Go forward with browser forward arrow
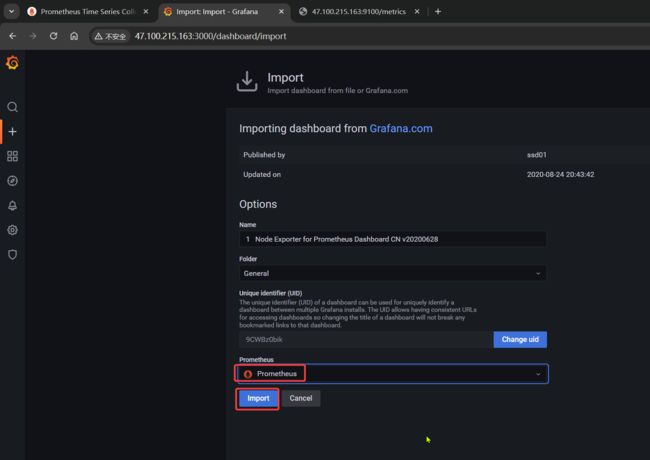 tap(33, 36)
